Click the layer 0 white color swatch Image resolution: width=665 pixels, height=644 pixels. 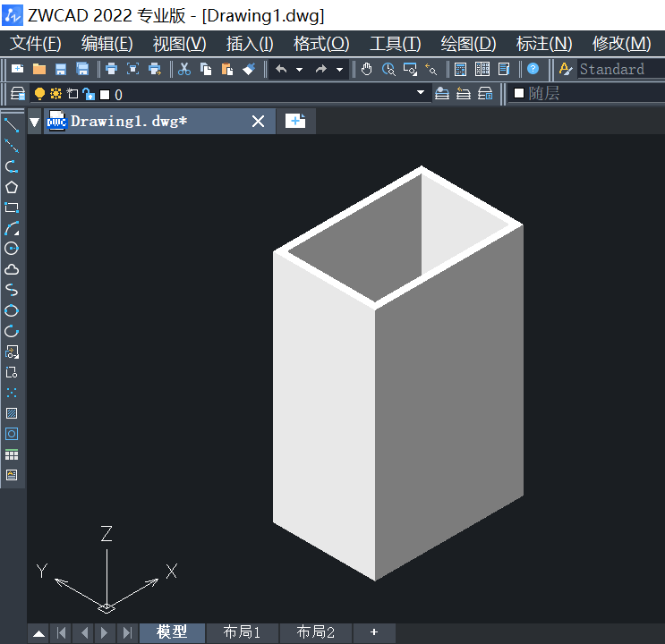(105, 95)
